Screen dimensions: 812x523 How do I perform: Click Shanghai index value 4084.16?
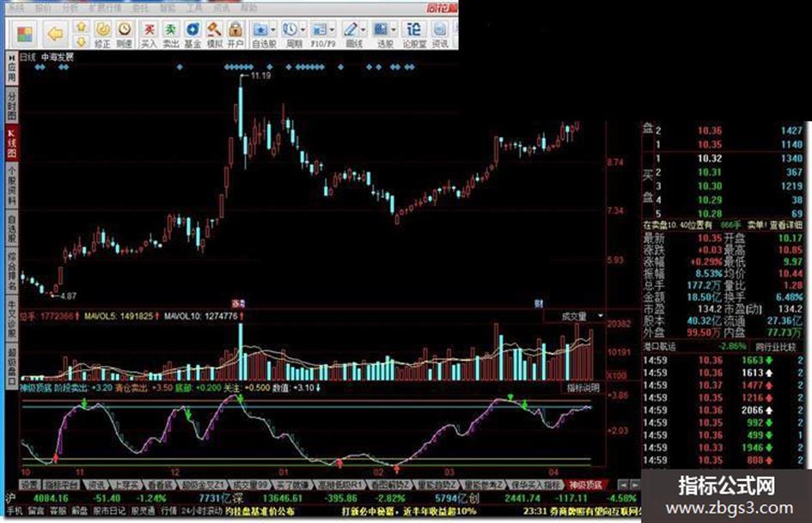point(50,498)
